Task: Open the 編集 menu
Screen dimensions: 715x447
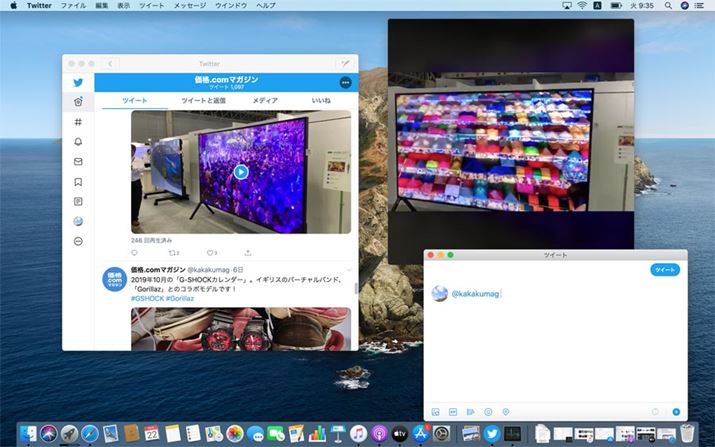Action: (x=102, y=5)
